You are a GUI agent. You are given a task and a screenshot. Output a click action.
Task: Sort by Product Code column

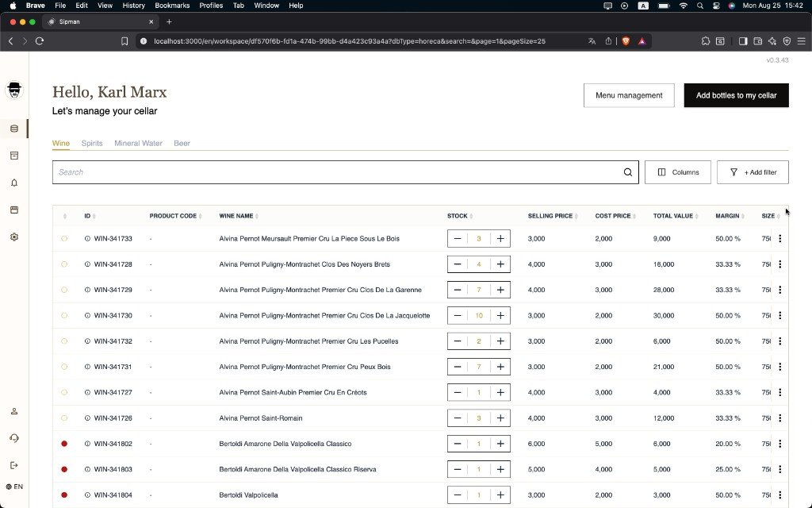175,216
